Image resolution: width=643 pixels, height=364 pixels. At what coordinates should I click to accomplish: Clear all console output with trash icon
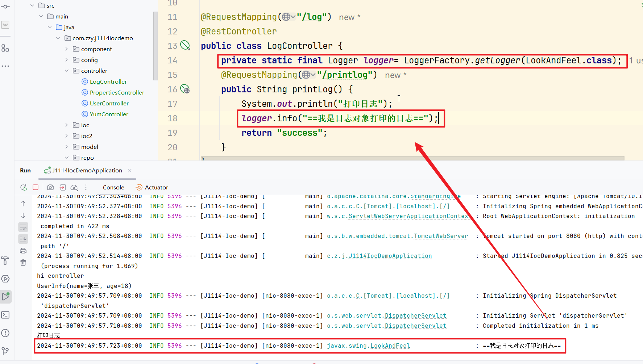[x=23, y=263]
